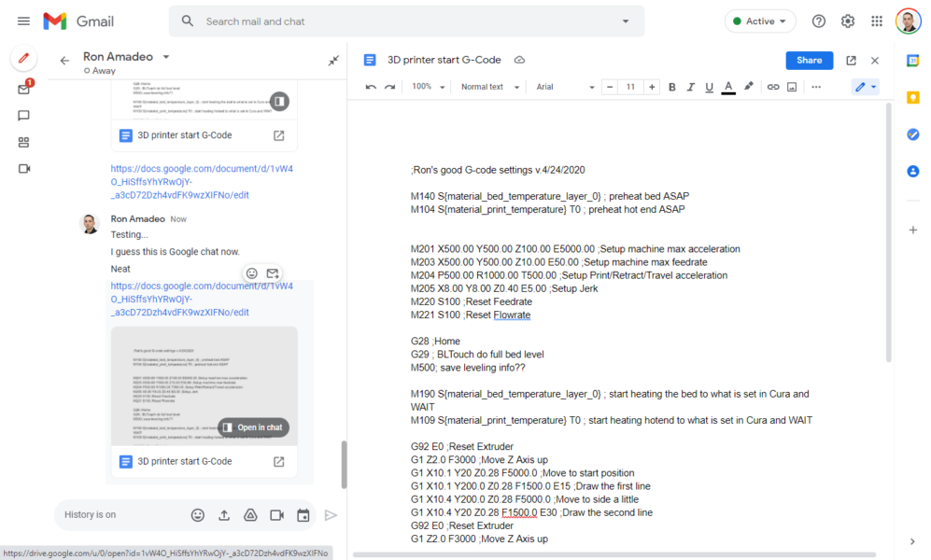Open the upper 3D printer G-Code attachment externally
The image size is (931, 560).
coord(278,135)
